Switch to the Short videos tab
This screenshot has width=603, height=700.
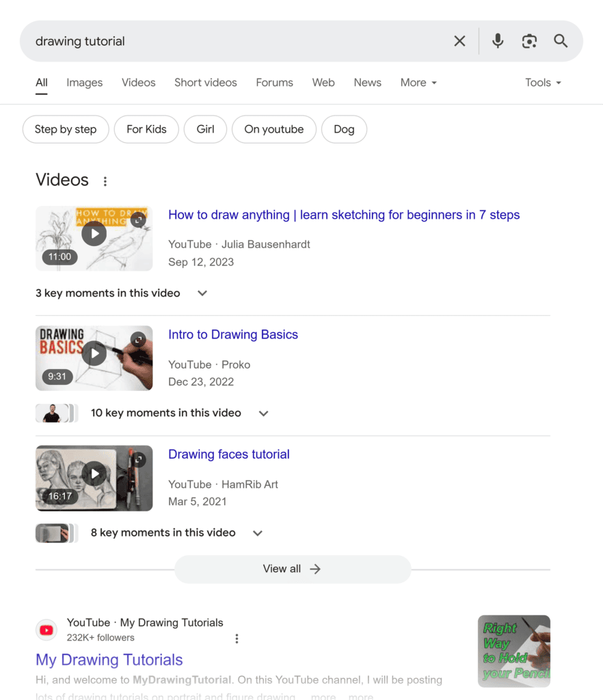click(205, 83)
